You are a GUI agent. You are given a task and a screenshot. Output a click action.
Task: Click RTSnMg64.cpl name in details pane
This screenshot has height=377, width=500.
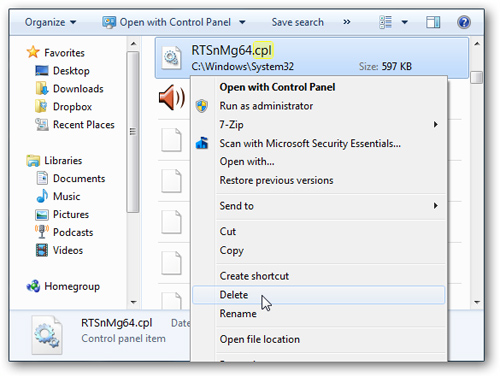[x=117, y=323]
